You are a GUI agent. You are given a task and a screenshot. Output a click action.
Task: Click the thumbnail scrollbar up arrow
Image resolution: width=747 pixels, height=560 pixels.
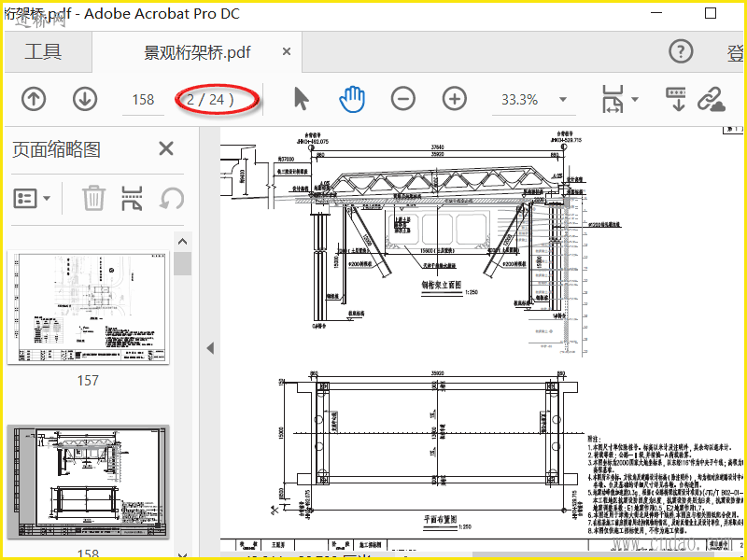[182, 242]
